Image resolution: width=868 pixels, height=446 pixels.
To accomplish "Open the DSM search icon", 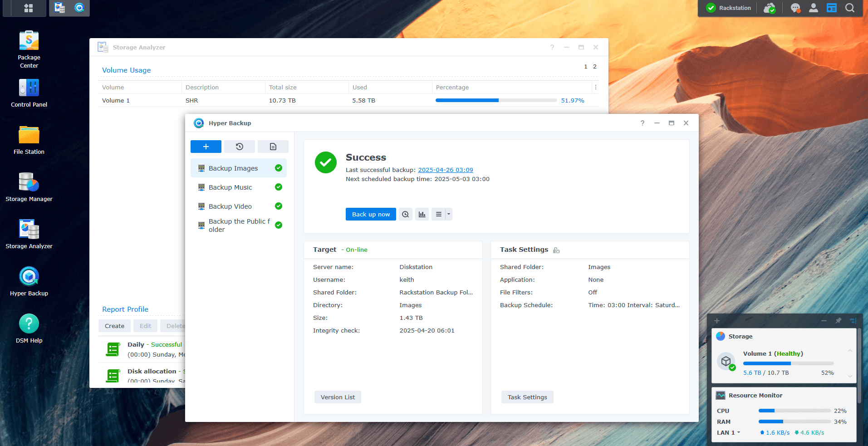I will 849,8.
